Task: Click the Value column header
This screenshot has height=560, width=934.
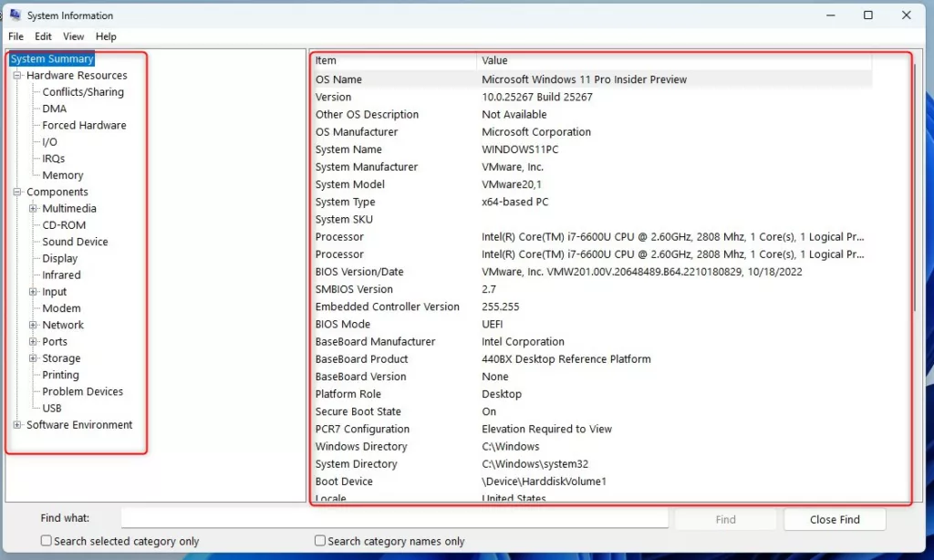Action: click(x=674, y=60)
